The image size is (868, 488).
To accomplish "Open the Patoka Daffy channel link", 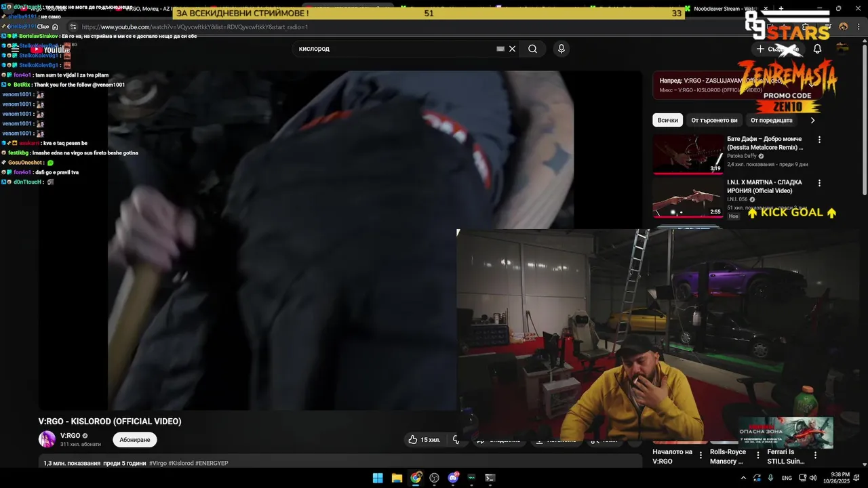I will coord(741,156).
